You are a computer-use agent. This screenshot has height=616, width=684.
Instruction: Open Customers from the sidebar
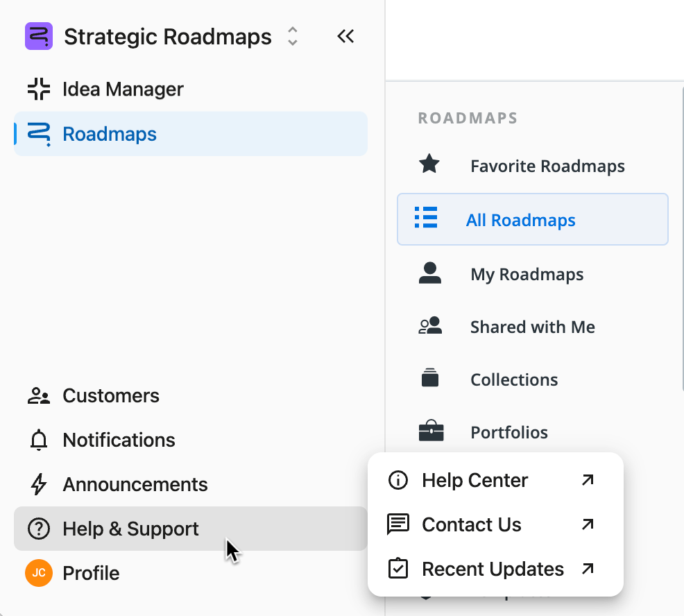pos(110,396)
